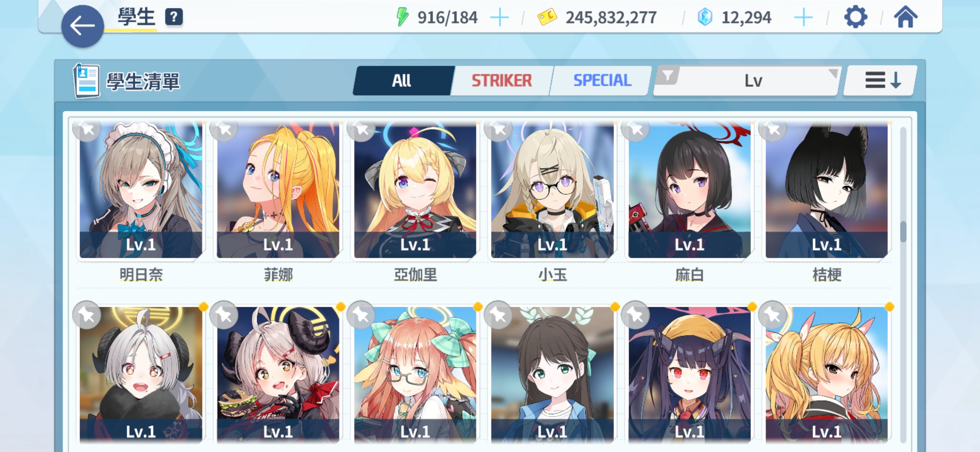Add energy with plus beside 916/184

pyautogui.click(x=499, y=18)
